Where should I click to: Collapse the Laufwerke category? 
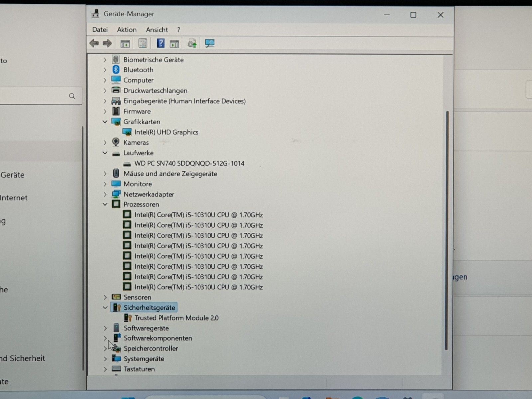tap(105, 153)
